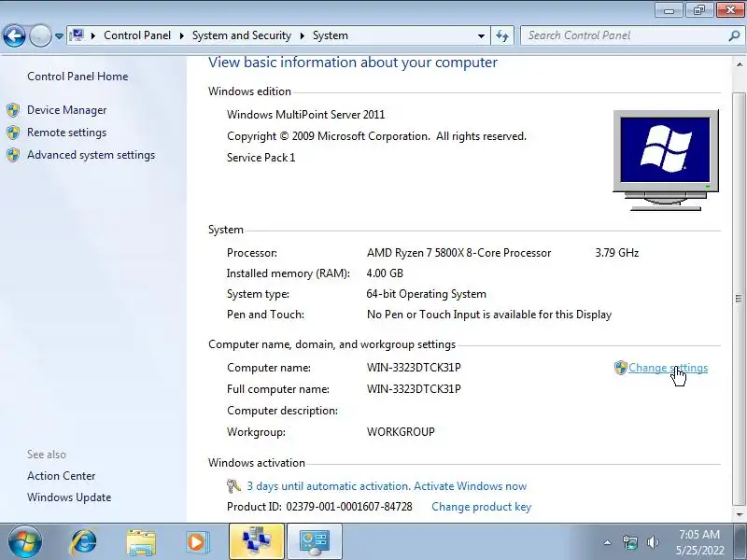Click the shield icon beside Advanced system settings
Screen dimensions: 747x560
(13, 155)
